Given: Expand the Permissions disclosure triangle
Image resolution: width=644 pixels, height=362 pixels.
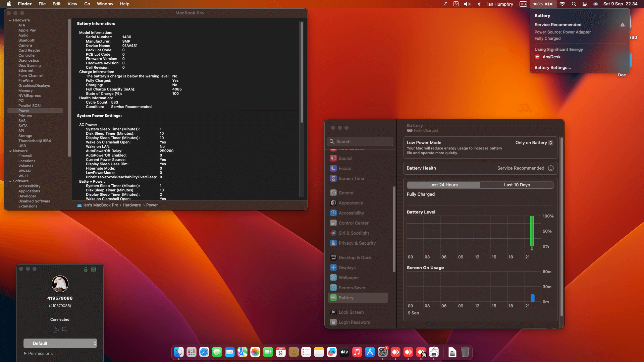Looking at the screenshot, I should (25, 353).
